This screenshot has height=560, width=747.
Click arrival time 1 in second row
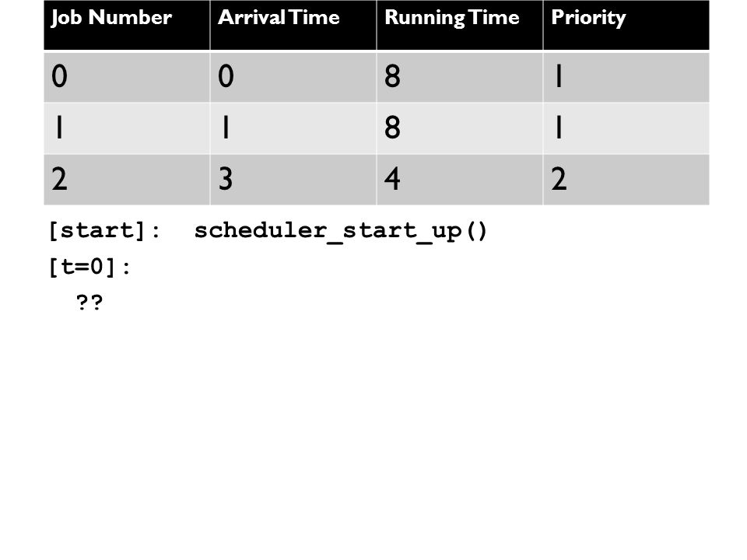pos(293,128)
